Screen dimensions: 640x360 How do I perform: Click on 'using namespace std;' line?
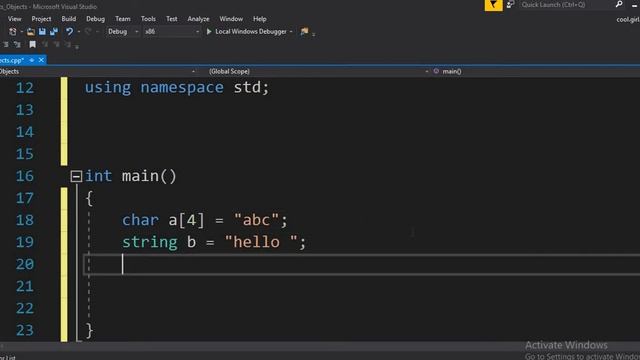[177, 87]
